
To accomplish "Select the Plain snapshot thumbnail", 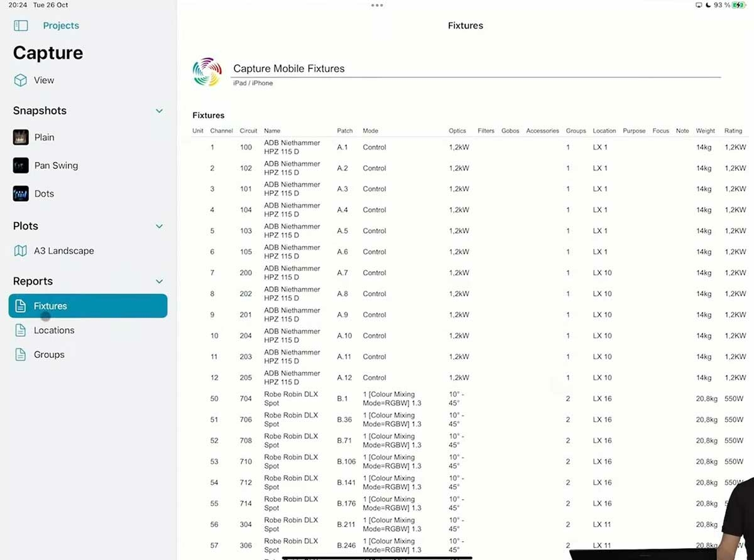I will (x=21, y=137).
